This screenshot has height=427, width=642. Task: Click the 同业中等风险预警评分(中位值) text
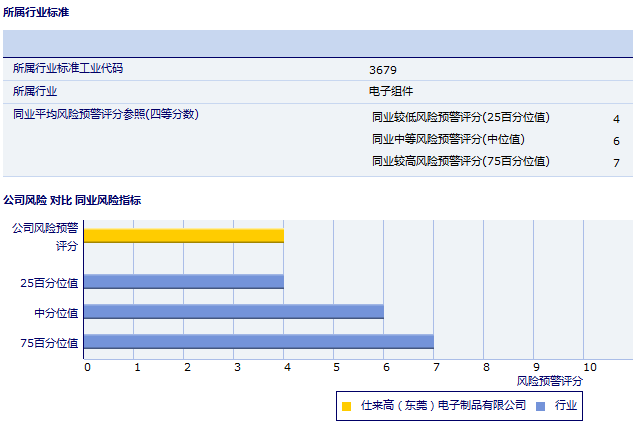[448, 139]
